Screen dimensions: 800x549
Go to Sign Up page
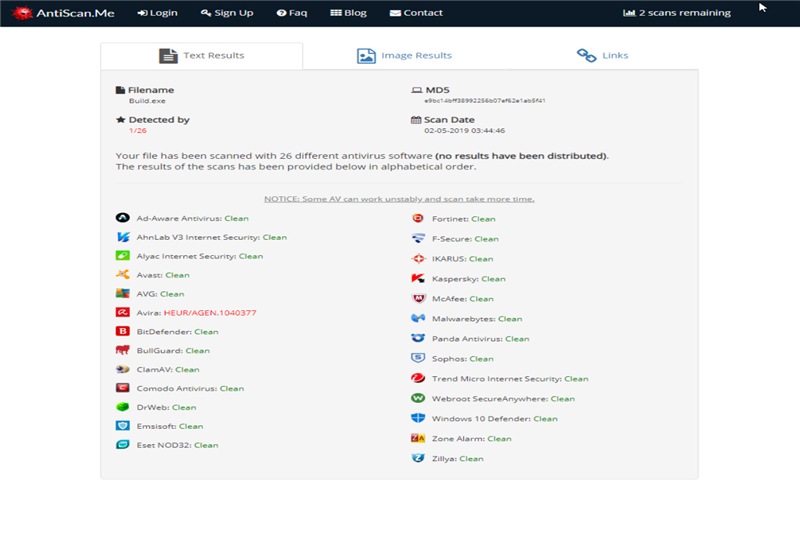click(x=227, y=13)
